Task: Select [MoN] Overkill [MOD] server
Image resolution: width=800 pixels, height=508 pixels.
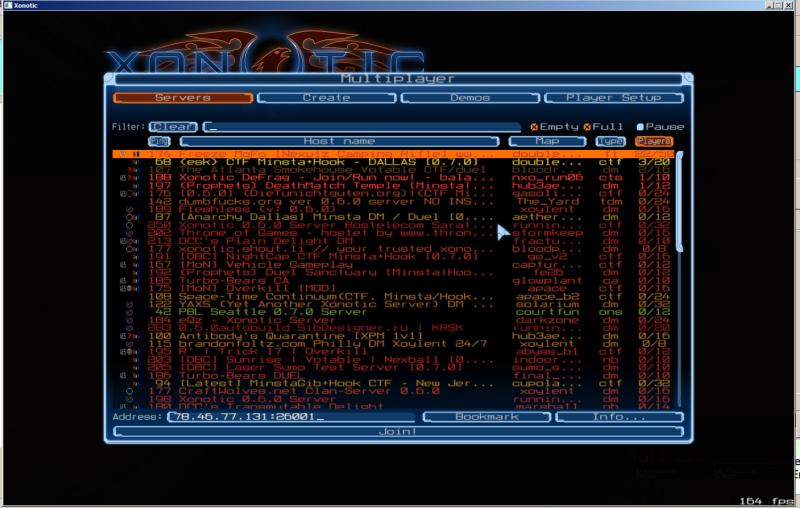Action: pos(393,288)
